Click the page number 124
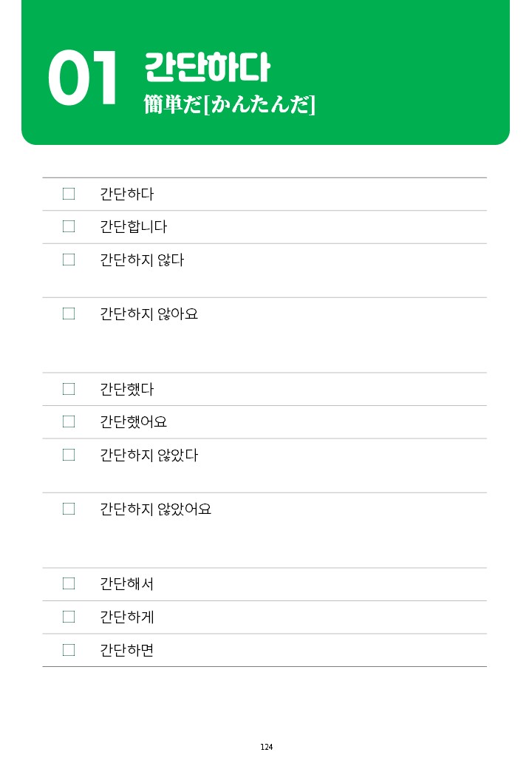This screenshot has width=532, height=769. coord(267,747)
